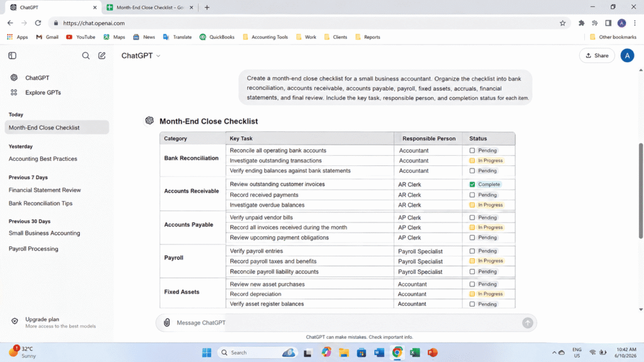This screenshot has width=644, height=362.
Task: Check Pending box for Reconcile all operating bank accounts
Action: pos(472,151)
